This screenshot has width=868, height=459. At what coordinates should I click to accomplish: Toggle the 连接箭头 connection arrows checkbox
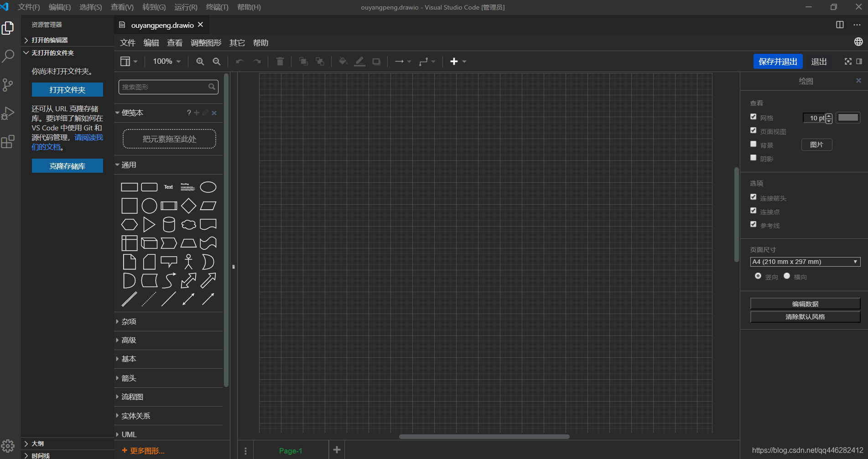753,197
